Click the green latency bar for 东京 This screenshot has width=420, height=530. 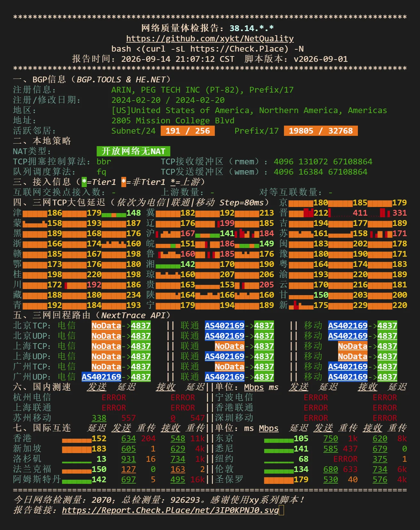279,440
